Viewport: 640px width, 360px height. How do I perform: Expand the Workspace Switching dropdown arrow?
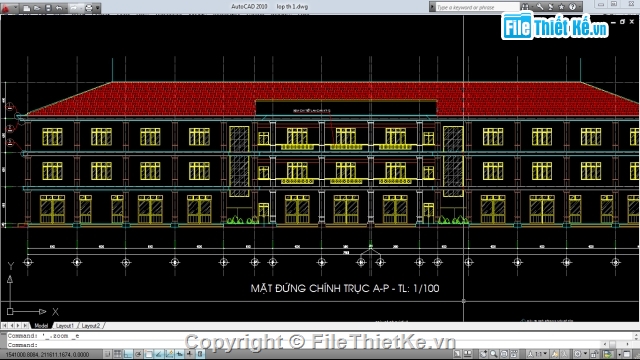click(585, 353)
